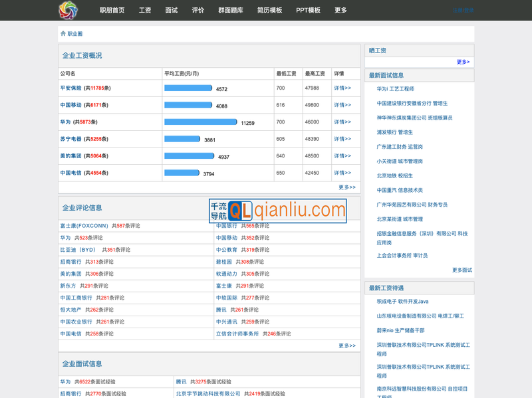Viewport: 532px width, 398px height.
Task: Expand the 更多 navigation menu
Action: tap(340, 11)
